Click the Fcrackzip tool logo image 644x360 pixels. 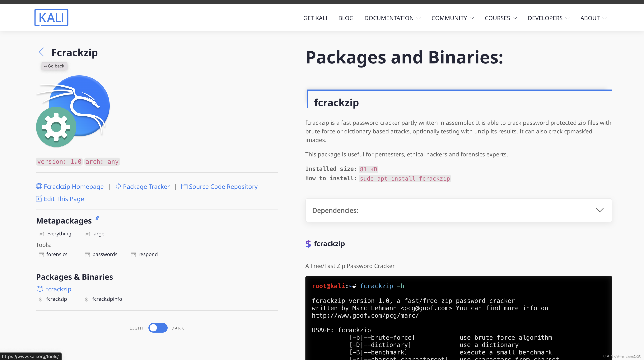pyautogui.click(x=73, y=111)
